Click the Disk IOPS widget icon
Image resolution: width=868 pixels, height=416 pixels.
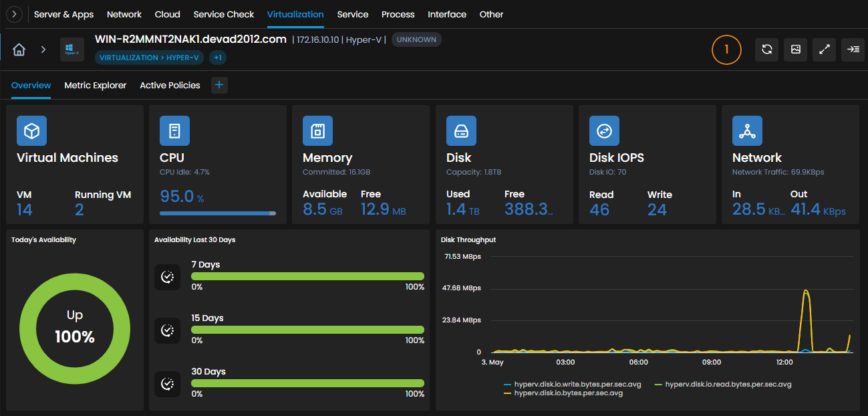(604, 131)
